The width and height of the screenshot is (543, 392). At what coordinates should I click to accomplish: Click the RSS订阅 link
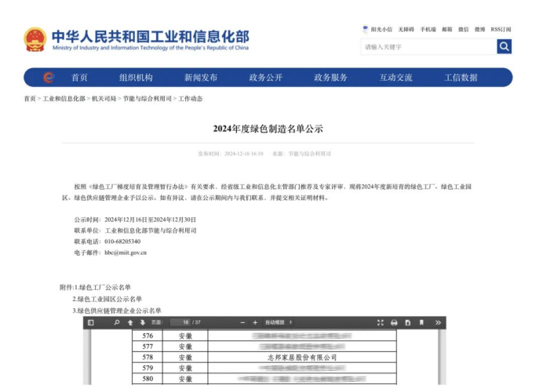tap(501, 30)
